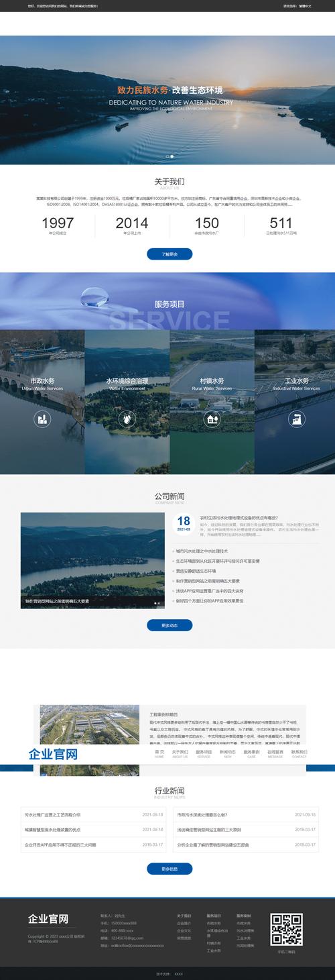This screenshot has height=980, width=335.
Task: Open news item 城市污水处理之中水处理技术
Action: pos(202,551)
